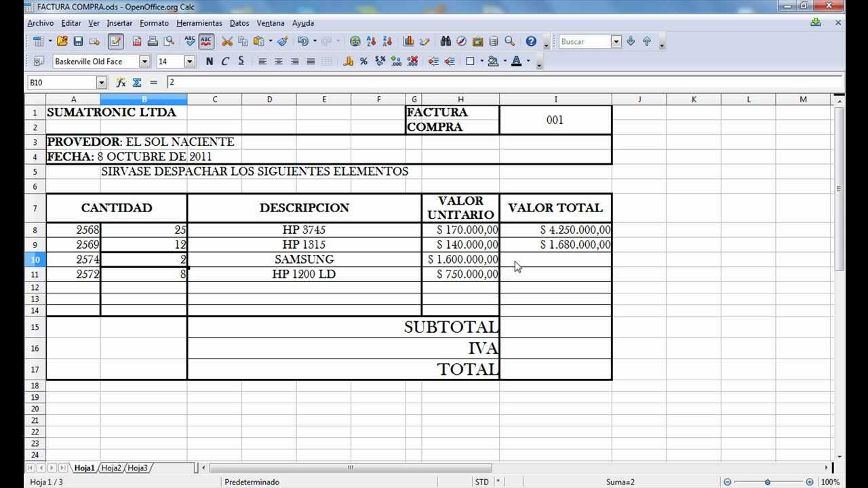Screen dimensions: 868x488
Task: Align cell text left
Action: pyautogui.click(x=262, y=61)
